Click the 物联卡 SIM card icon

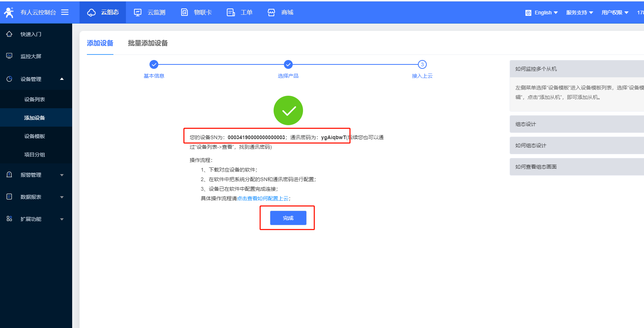[184, 13]
